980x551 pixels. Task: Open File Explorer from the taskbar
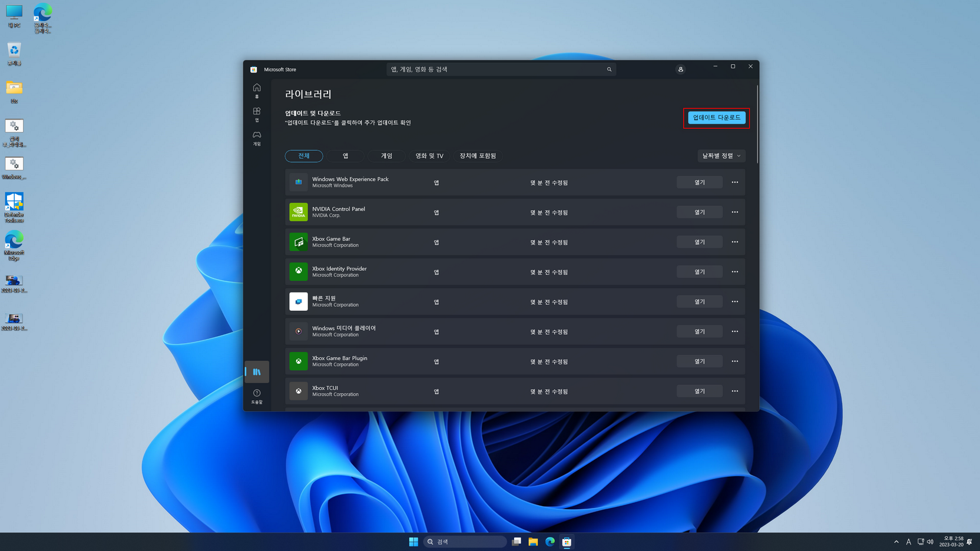533,542
